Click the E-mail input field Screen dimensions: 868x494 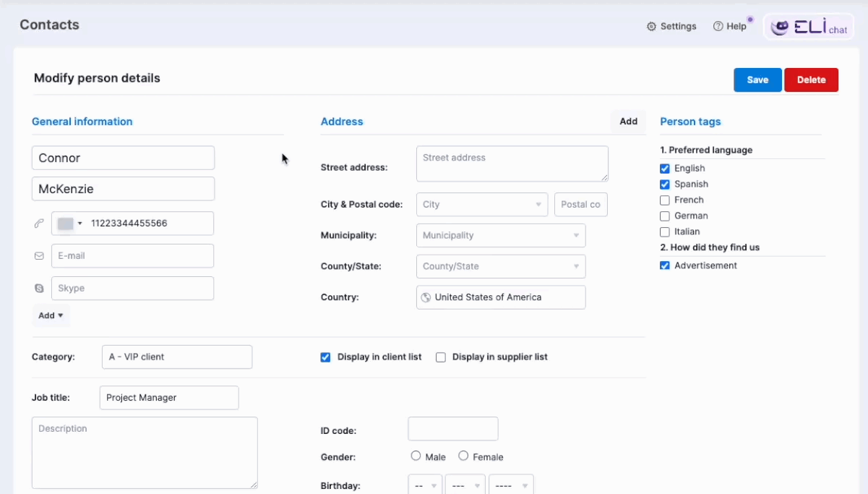(x=132, y=256)
